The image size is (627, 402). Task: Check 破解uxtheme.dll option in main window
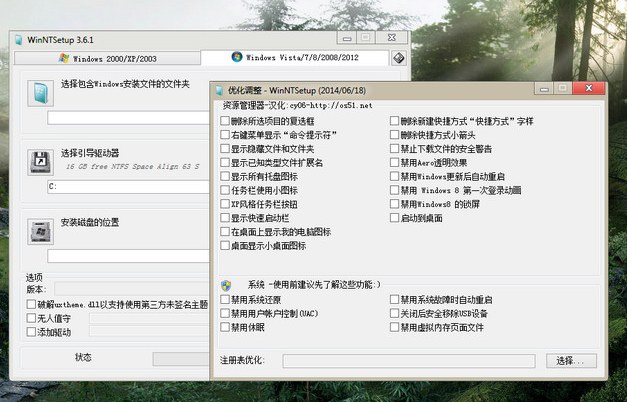click(x=31, y=304)
